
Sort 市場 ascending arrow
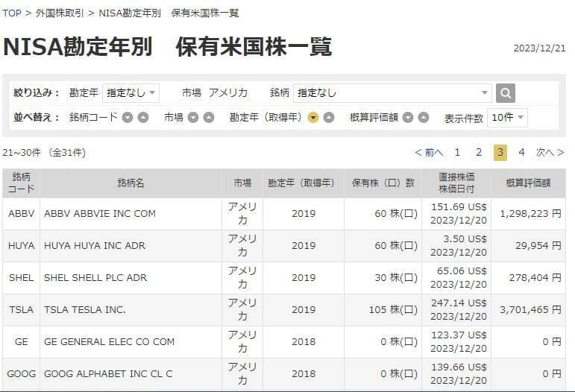pos(209,118)
